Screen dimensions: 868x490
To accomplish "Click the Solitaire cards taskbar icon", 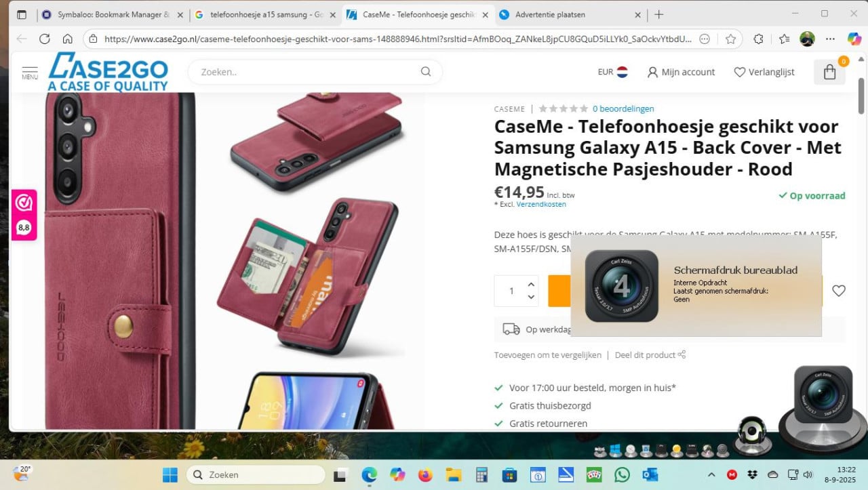I will pyautogui.click(x=594, y=474).
